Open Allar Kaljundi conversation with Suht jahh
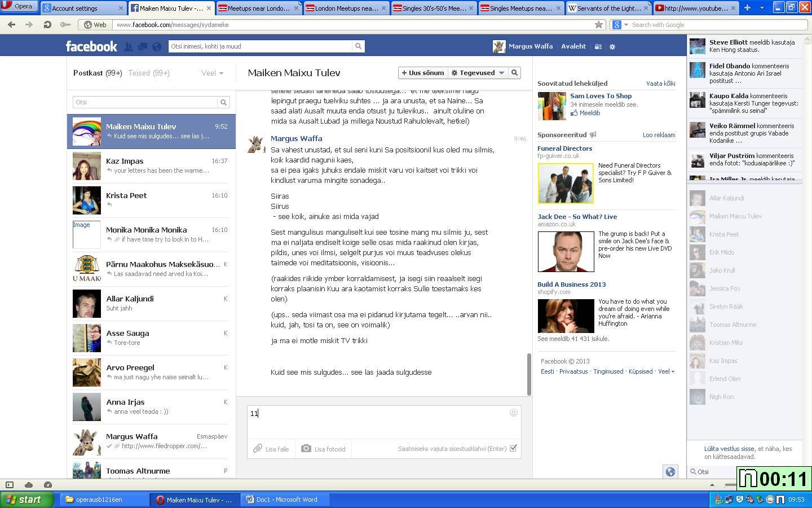The width and height of the screenshot is (812, 508). (x=151, y=303)
